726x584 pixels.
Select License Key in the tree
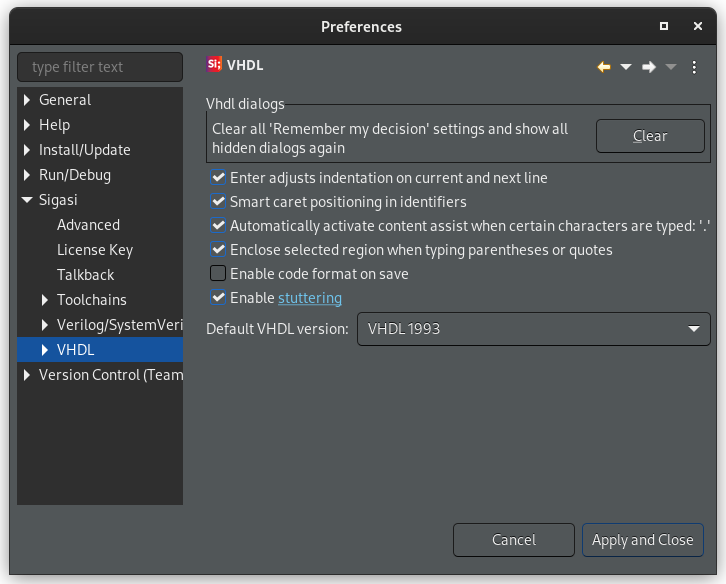click(95, 250)
